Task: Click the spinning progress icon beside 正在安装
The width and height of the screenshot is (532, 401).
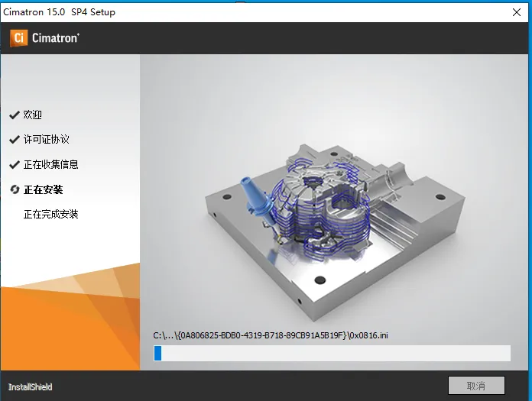Action: [x=15, y=189]
